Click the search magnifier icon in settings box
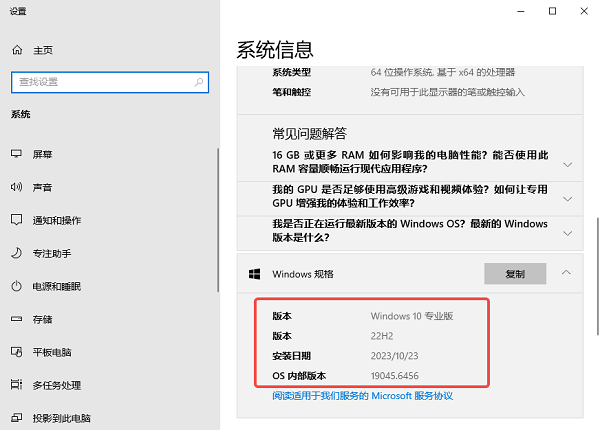The width and height of the screenshot is (600, 430). coord(199,82)
